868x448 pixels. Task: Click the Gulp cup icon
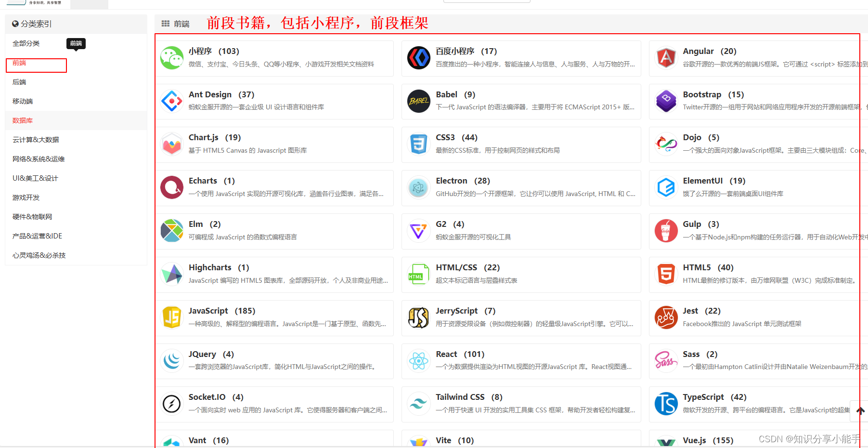tap(666, 231)
